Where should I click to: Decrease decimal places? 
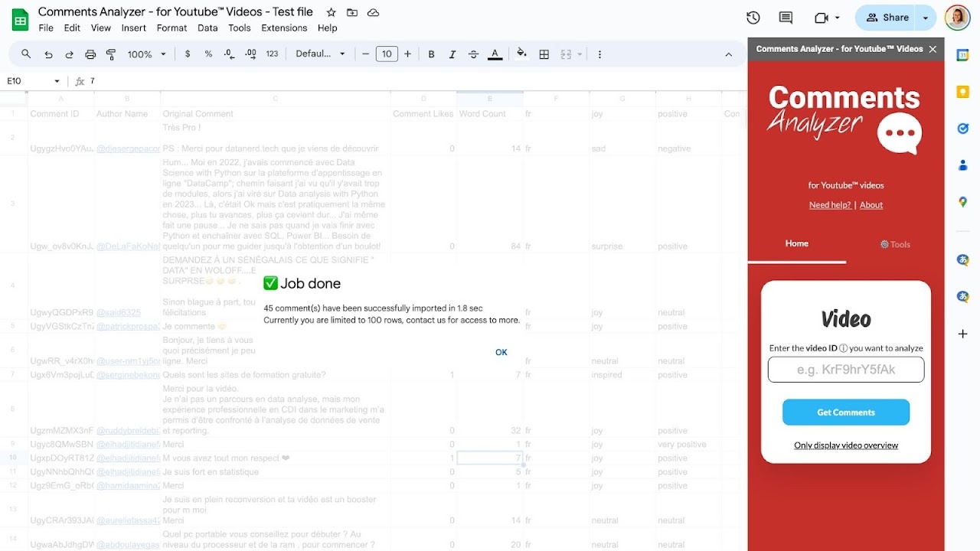[x=229, y=54]
